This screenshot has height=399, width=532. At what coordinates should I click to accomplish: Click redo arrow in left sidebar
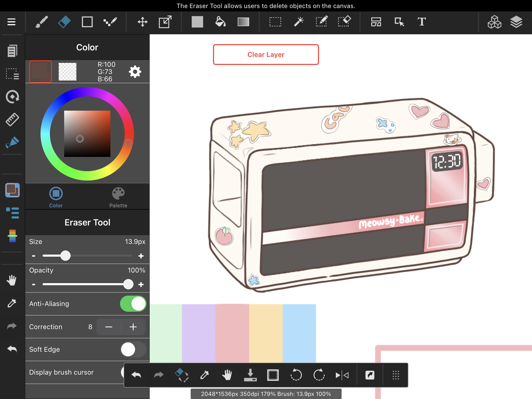coord(12,326)
